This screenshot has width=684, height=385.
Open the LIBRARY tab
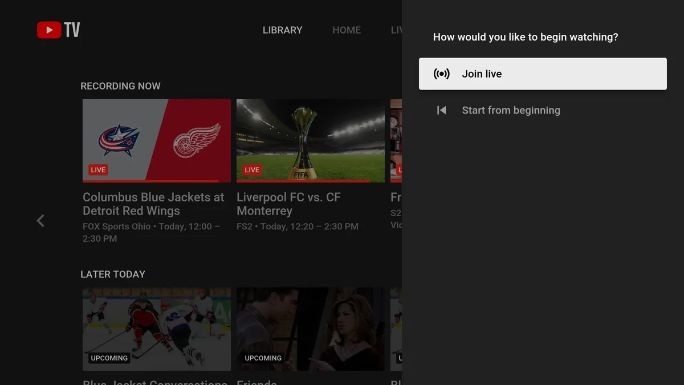282,30
